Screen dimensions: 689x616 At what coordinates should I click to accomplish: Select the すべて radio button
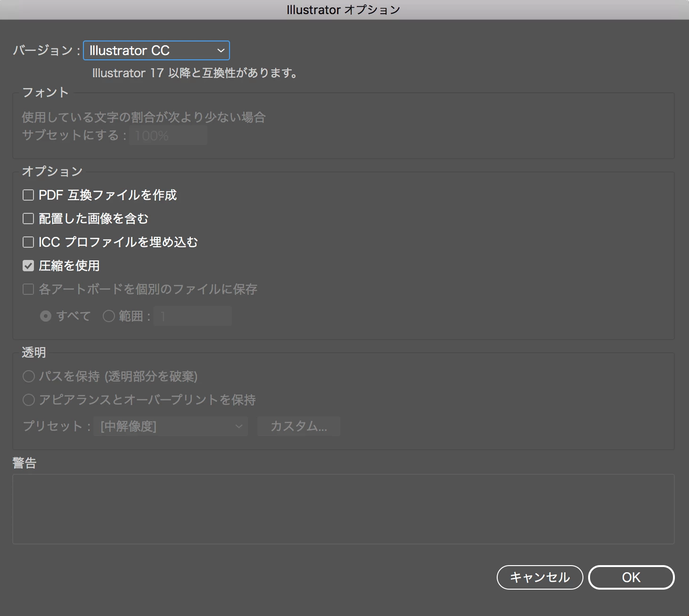[46, 316]
